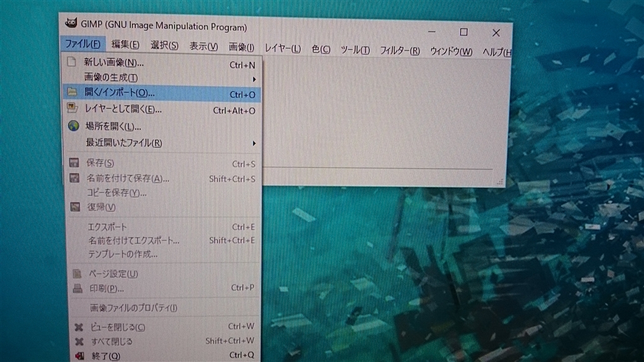Choose 画像ファイルのプロパティ(I) entry
The width and height of the screenshot is (644, 362).
pos(165,308)
